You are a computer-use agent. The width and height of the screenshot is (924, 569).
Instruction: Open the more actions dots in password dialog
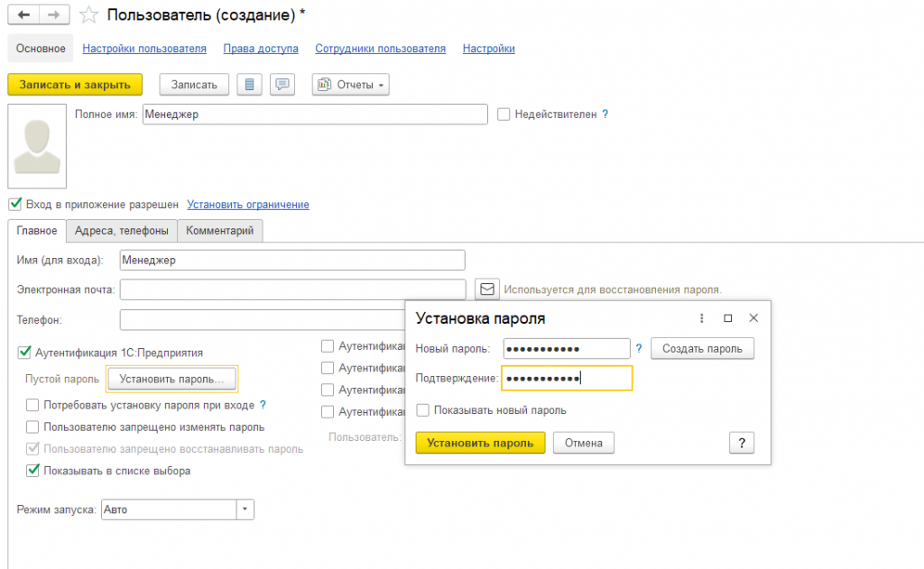[701, 318]
